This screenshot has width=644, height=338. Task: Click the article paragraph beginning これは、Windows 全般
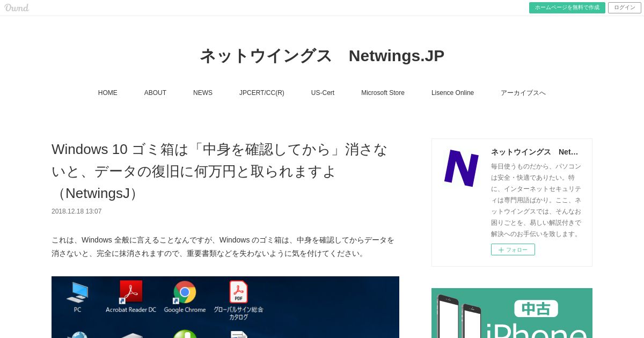[x=223, y=247]
